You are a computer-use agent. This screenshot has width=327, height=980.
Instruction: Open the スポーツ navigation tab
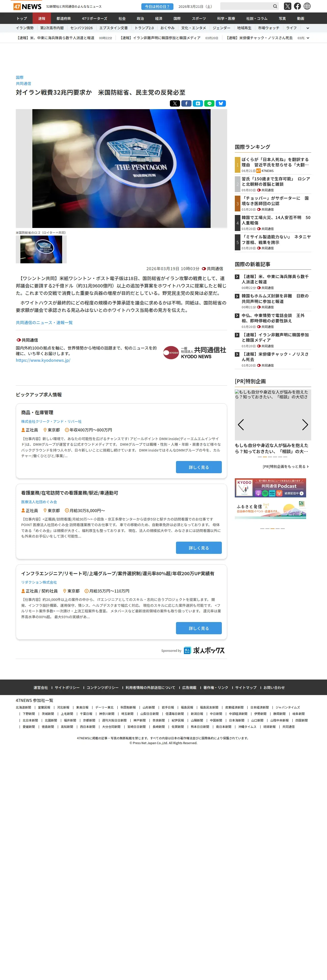click(x=199, y=18)
